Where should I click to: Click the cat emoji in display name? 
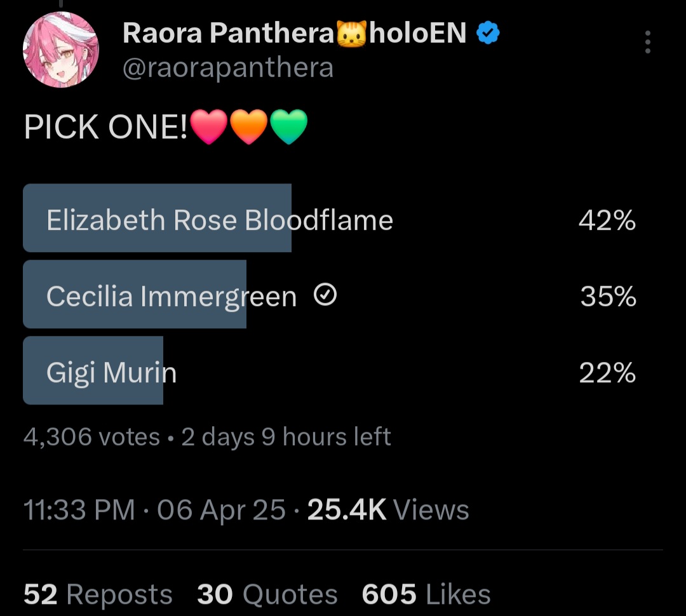[x=352, y=34]
